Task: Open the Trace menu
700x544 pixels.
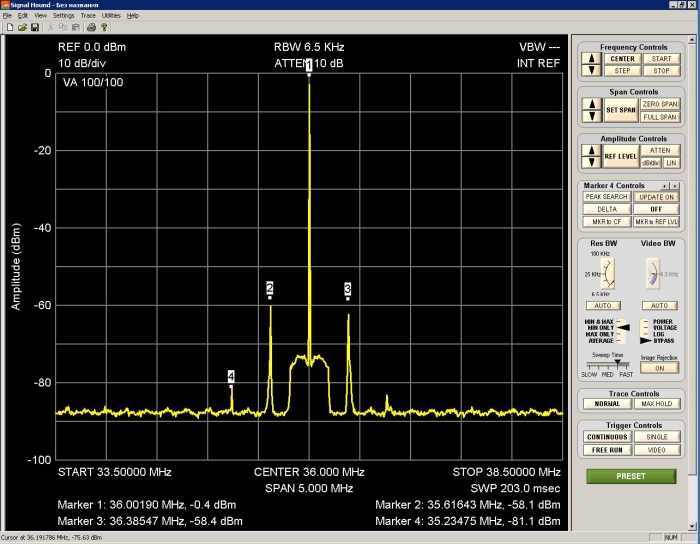Action: (88, 16)
